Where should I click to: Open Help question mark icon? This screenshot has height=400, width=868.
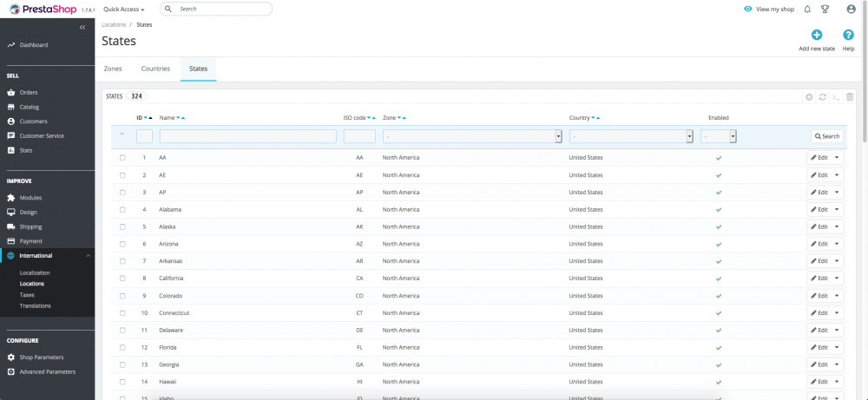[x=848, y=35]
